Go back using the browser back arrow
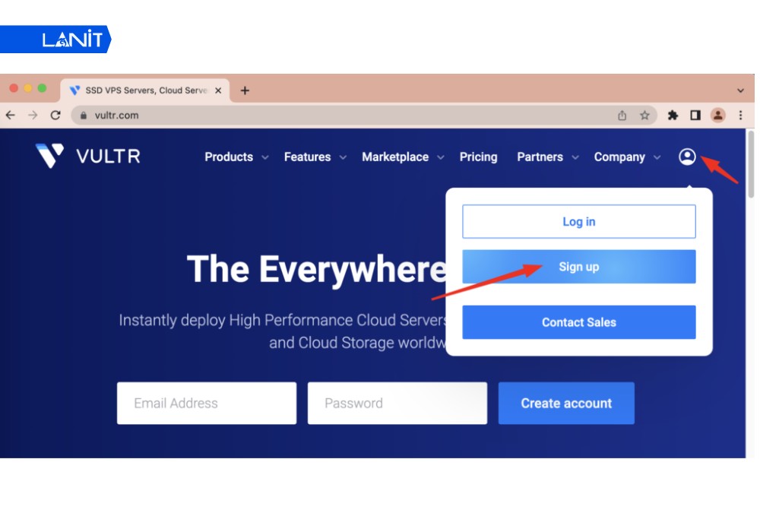This screenshot has width=760, height=532. (11, 116)
